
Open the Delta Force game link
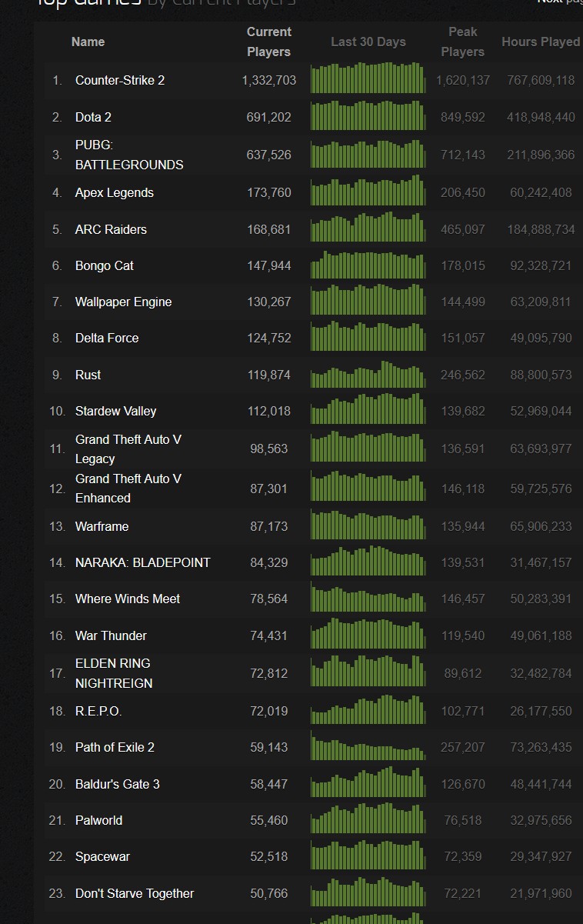(107, 338)
